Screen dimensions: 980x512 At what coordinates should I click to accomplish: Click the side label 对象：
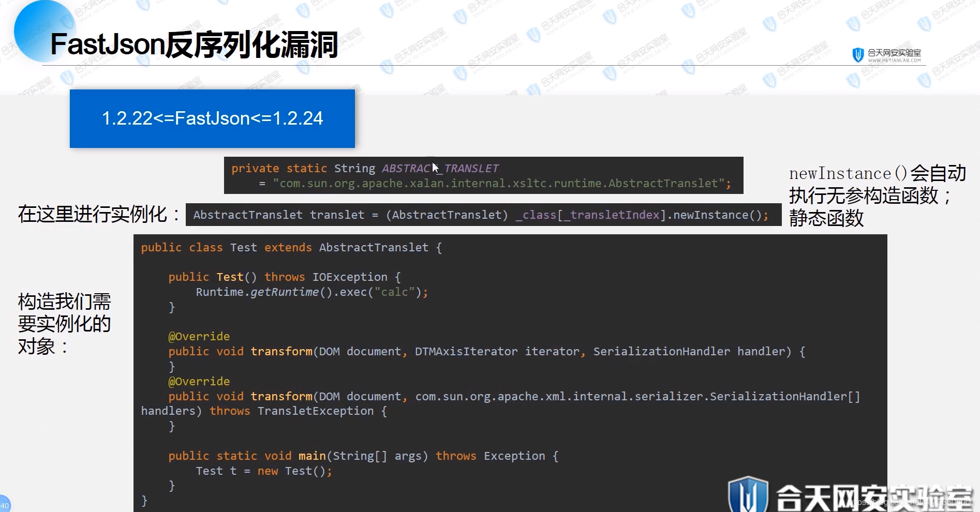[43, 346]
